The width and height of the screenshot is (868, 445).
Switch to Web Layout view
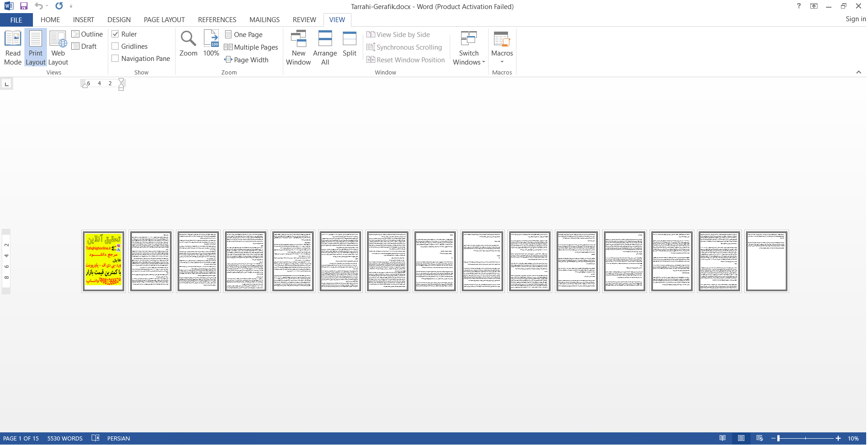click(58, 48)
